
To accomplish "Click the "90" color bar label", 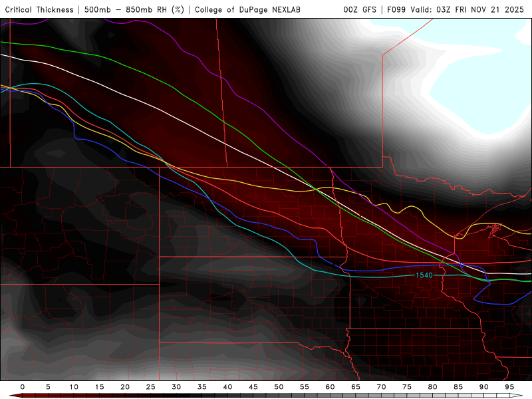I will (x=484, y=387).
